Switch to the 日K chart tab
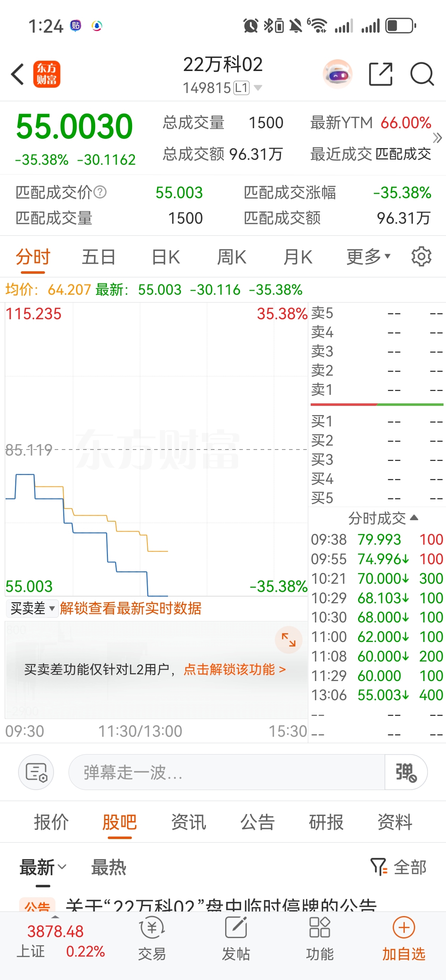446x980 pixels. tap(165, 256)
